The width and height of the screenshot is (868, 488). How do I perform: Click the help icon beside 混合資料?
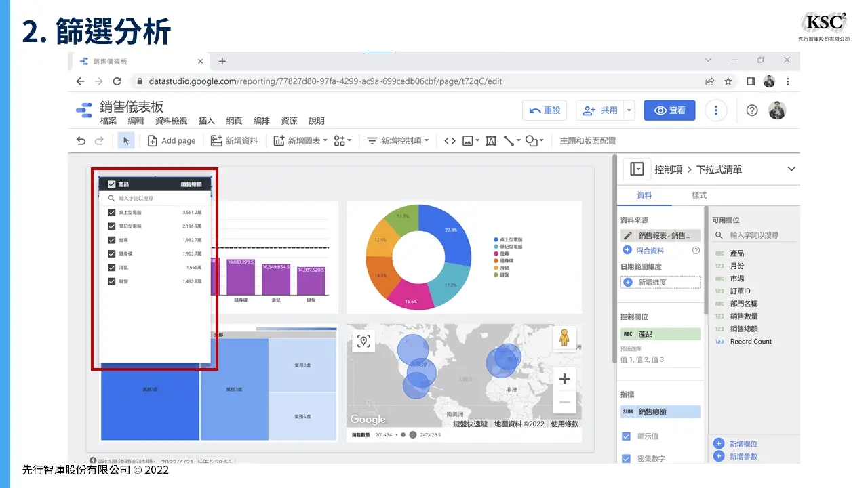pos(695,250)
